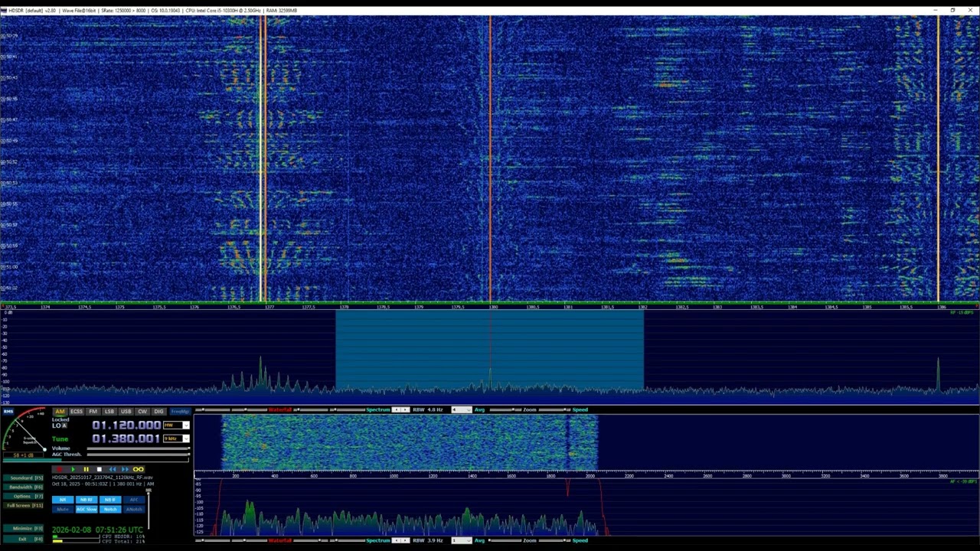Toggle the yellow loop playback icon
The image size is (980, 551).
coord(138,469)
